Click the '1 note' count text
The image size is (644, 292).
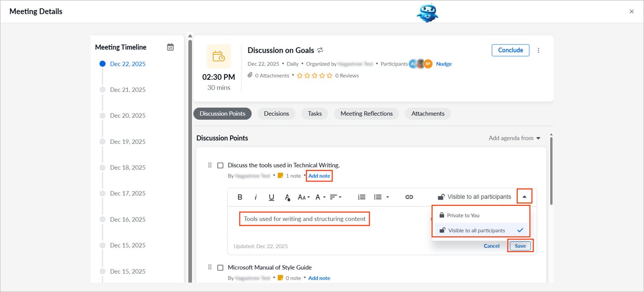click(293, 176)
